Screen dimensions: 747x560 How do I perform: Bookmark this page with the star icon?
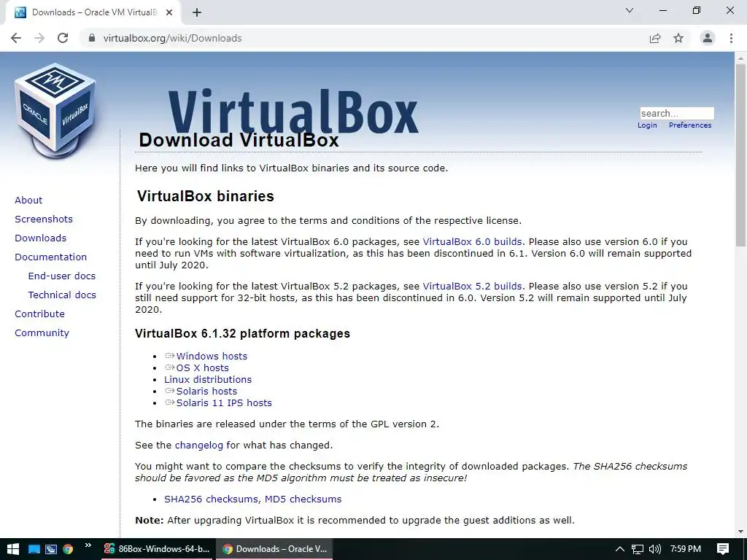[678, 38]
